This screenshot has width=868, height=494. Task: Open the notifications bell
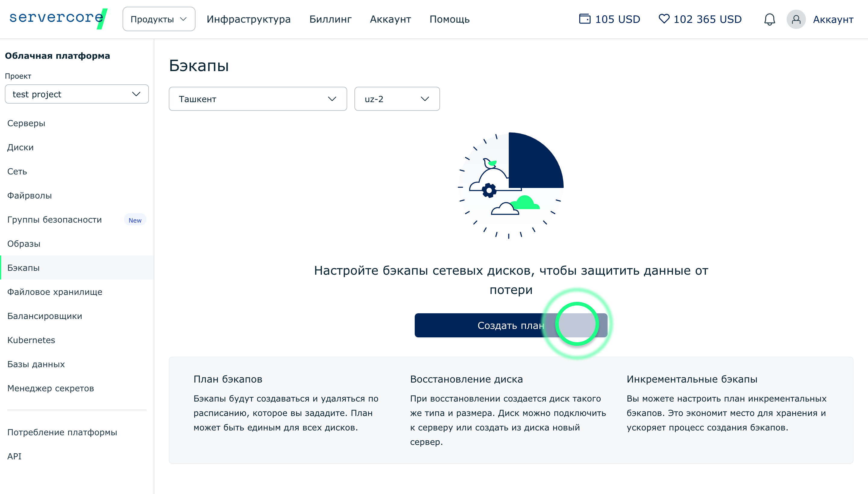769,19
